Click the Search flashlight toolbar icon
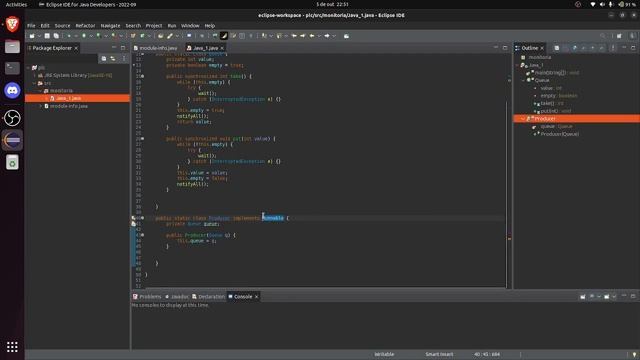Viewport: 640px width, 360px height. click(x=170, y=36)
